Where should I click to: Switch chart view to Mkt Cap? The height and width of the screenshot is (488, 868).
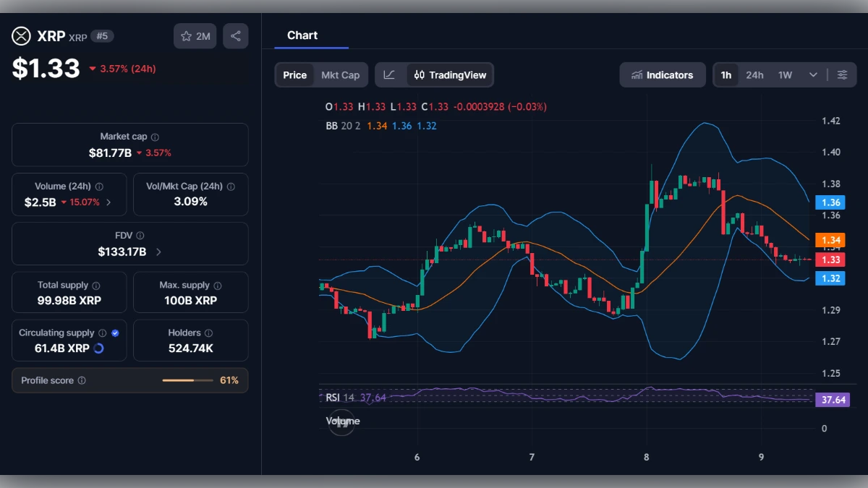pyautogui.click(x=340, y=74)
